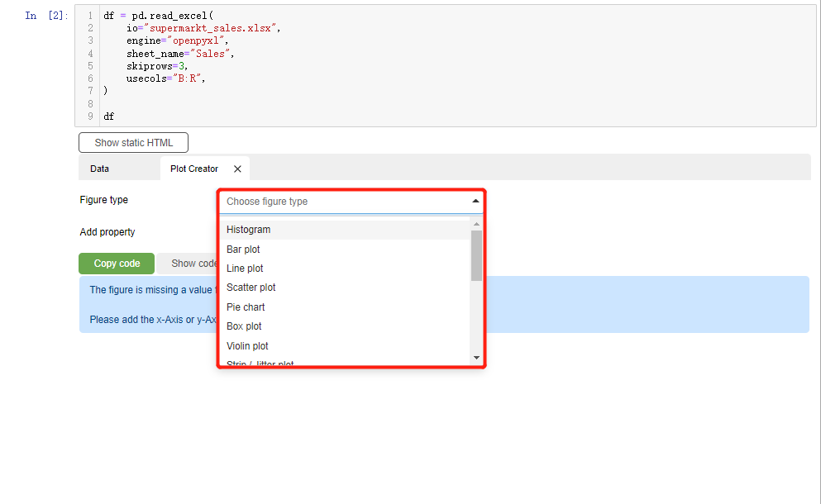Choose Violin plot from the figure list
This screenshot has height=504, width=821.
pyautogui.click(x=345, y=346)
